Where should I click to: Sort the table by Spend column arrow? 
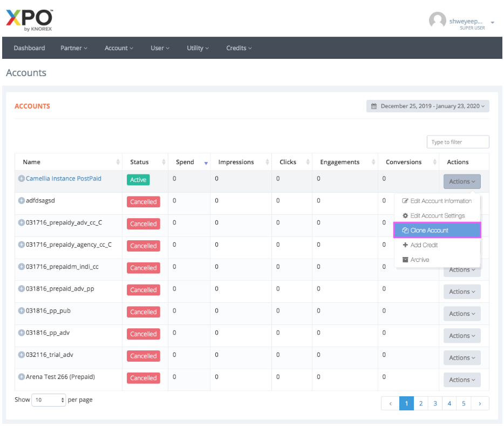pos(206,163)
